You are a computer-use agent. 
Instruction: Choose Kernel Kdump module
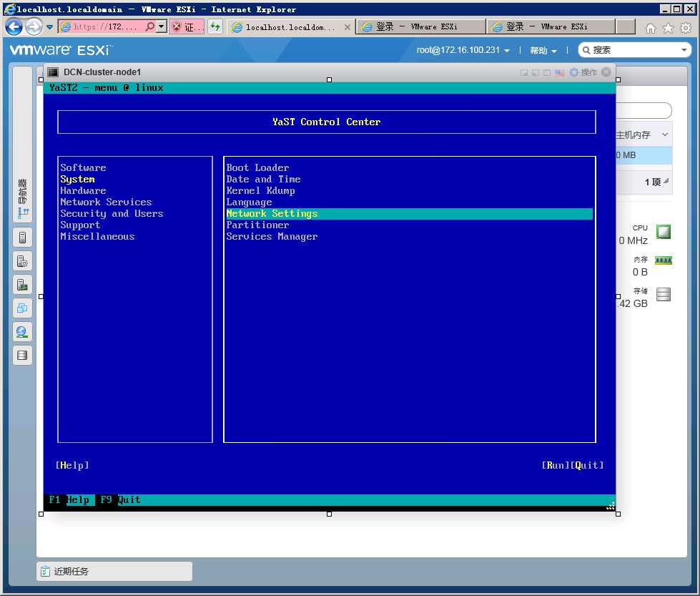260,191
